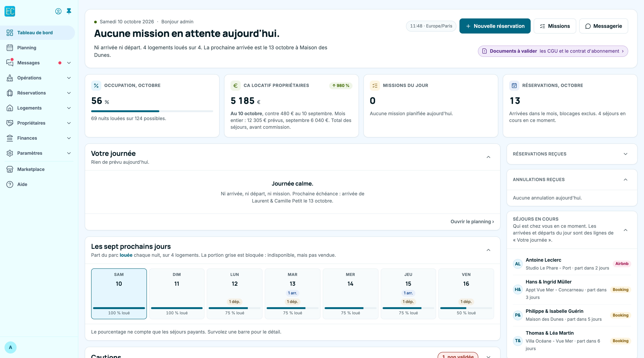Collapse the Votre journée section
Viewport: 644px width, 358px height.
[488, 157]
